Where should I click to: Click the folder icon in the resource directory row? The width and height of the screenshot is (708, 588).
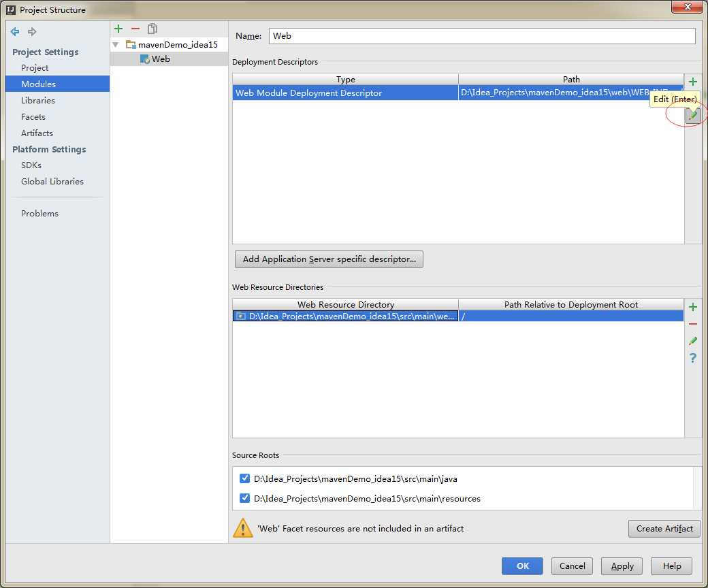point(241,316)
